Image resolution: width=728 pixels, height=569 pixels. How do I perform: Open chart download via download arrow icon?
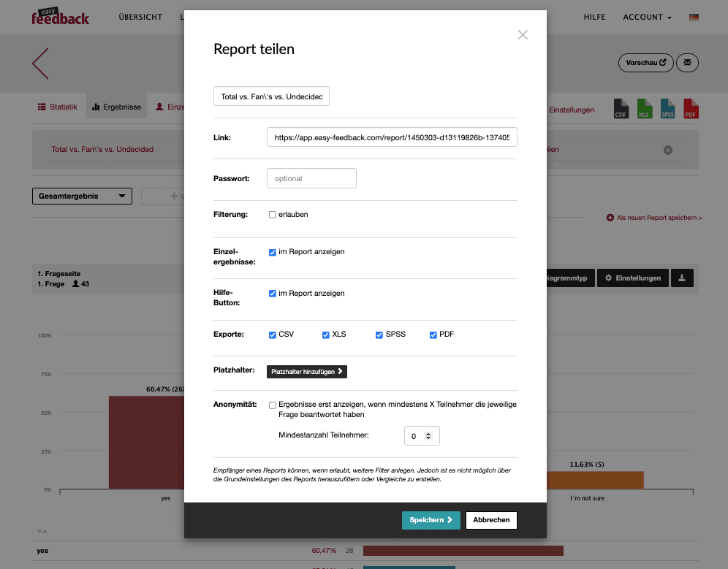(x=682, y=278)
